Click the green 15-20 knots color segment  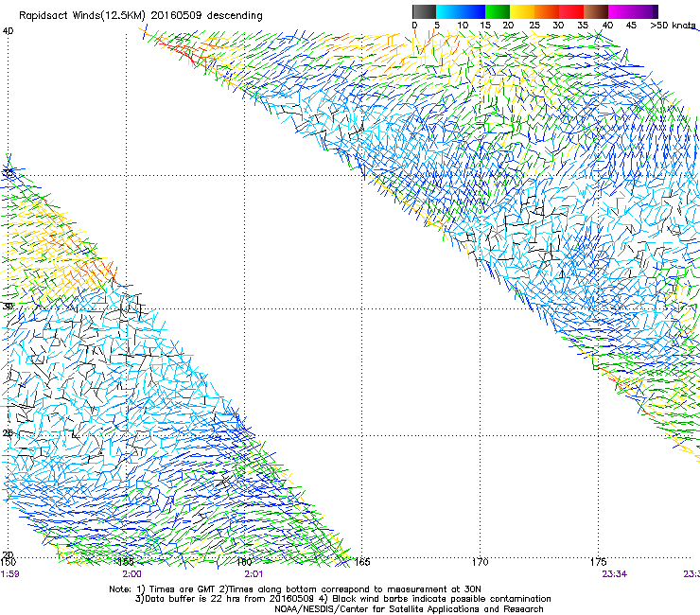498,11
